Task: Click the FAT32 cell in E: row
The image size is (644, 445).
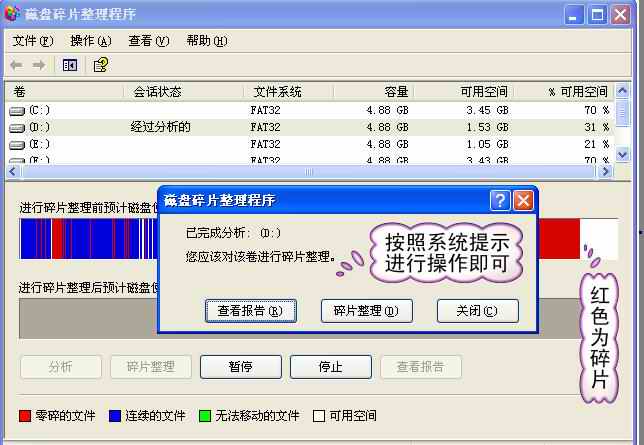Action: (265, 144)
